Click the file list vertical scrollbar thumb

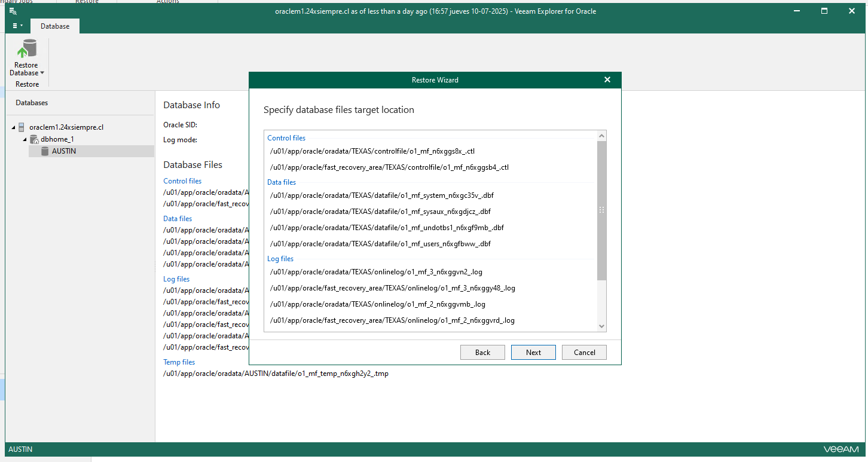click(602, 210)
